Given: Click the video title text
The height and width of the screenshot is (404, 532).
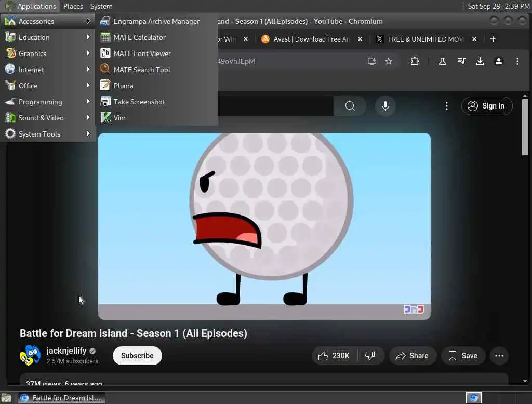Looking at the screenshot, I should [134, 333].
